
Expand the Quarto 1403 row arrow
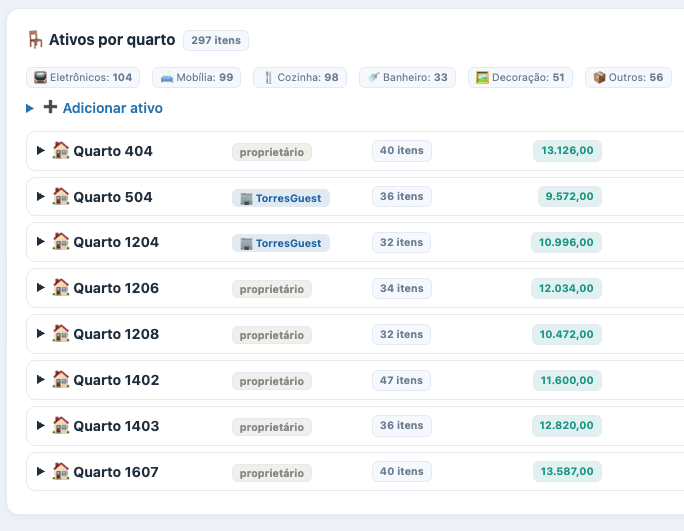(41, 425)
